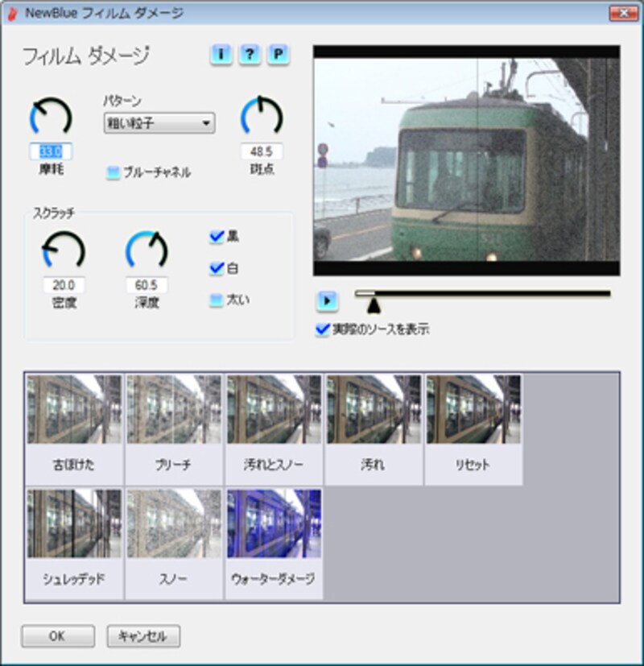Image resolution: width=644 pixels, height=666 pixels.
Task: Click the キャンセル button
Action: pyautogui.click(x=143, y=636)
